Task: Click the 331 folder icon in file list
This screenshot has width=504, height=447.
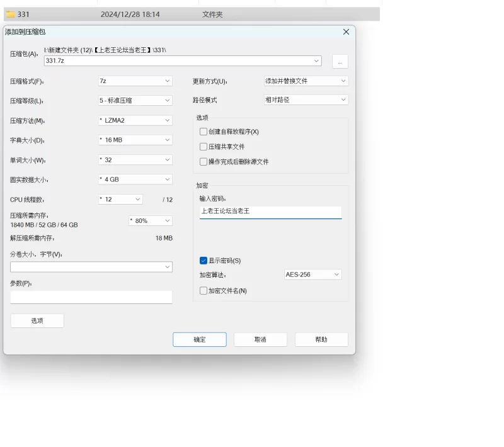Action: 11,14
